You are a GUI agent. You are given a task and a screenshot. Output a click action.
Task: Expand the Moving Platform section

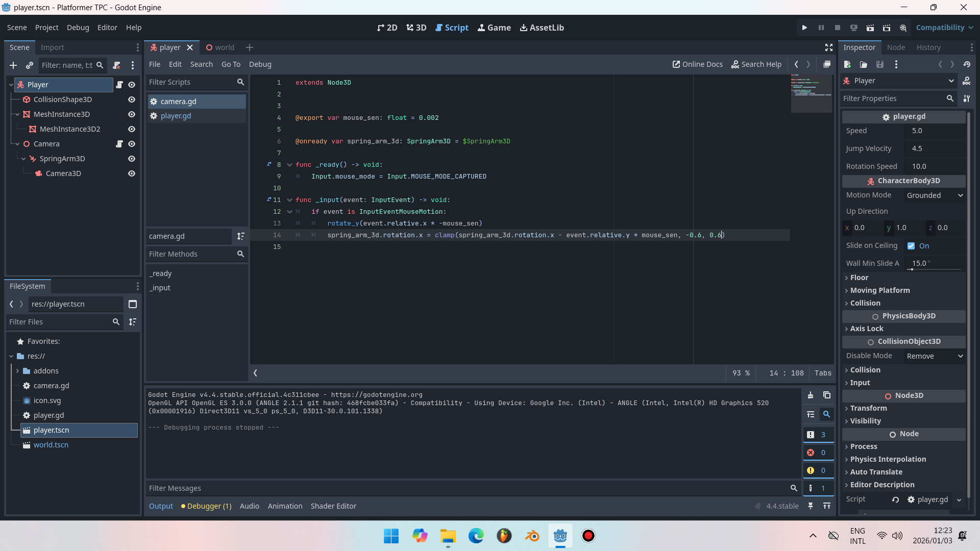point(880,290)
